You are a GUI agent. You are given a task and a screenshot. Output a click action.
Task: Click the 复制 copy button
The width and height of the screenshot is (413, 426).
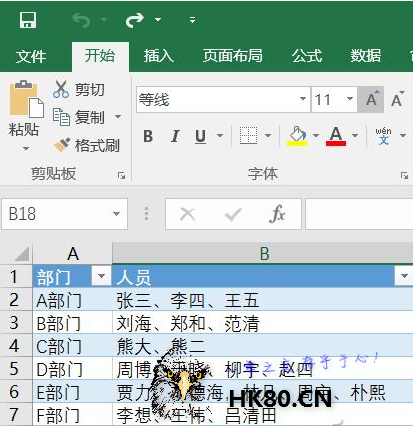coord(80,117)
